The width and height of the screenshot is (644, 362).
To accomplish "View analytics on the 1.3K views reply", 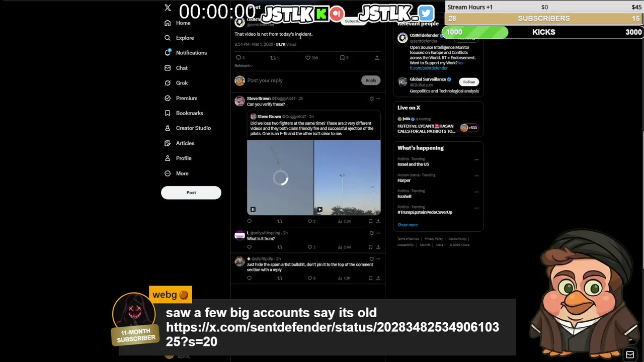I will [x=344, y=278].
